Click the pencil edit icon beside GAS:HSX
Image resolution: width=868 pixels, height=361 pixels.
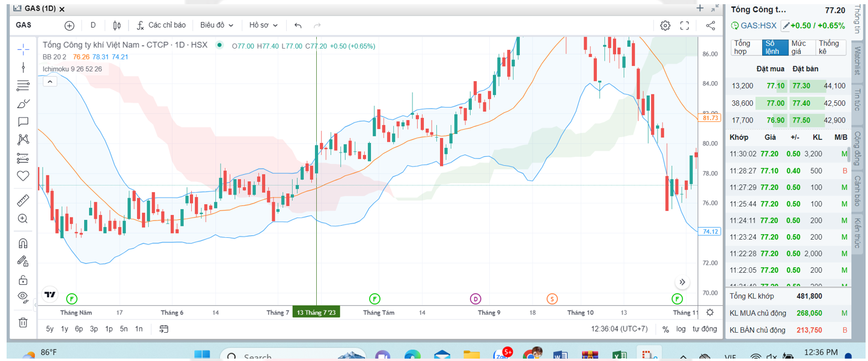pos(784,26)
